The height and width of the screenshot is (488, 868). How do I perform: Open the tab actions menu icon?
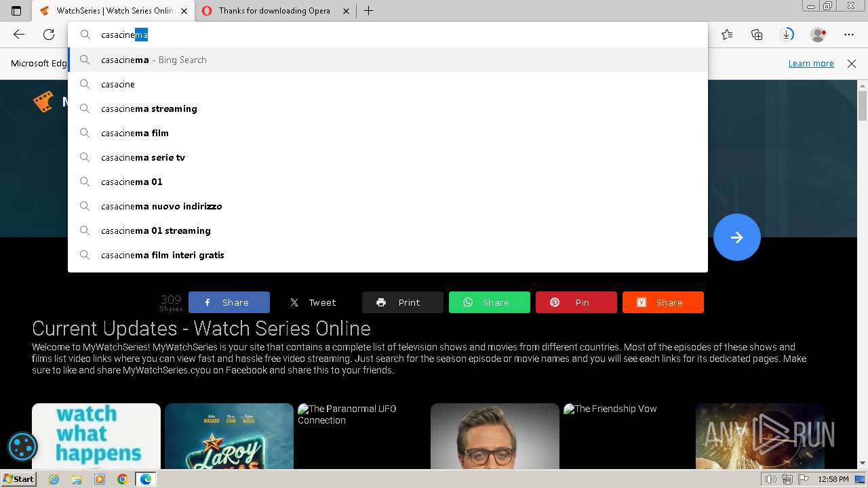[16, 11]
